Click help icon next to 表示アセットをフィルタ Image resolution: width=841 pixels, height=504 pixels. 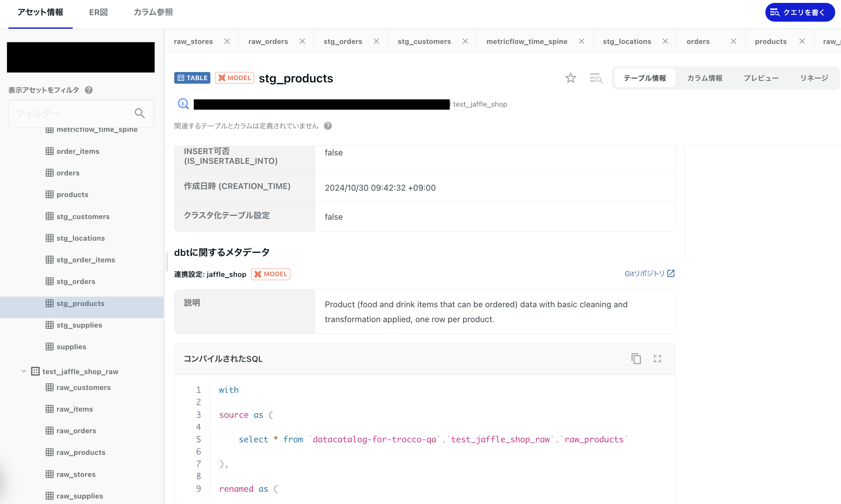tap(89, 90)
